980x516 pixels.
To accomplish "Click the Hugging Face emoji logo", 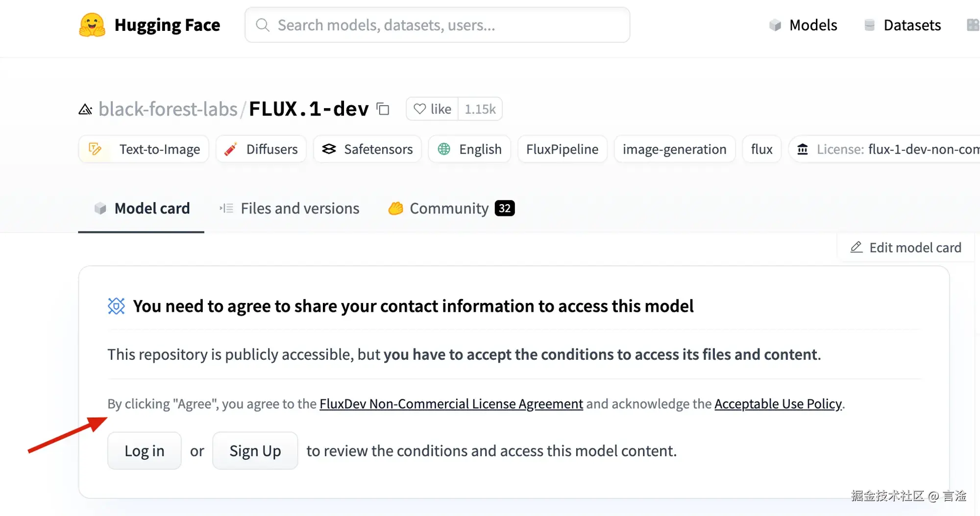I will tap(92, 25).
